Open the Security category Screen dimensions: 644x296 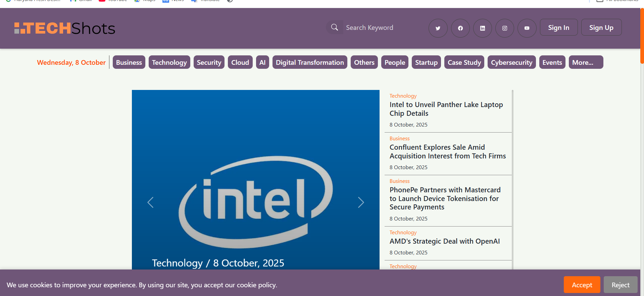click(209, 62)
